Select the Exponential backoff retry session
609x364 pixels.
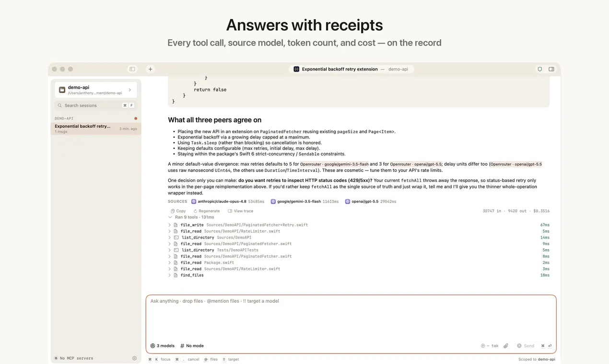[96, 128]
